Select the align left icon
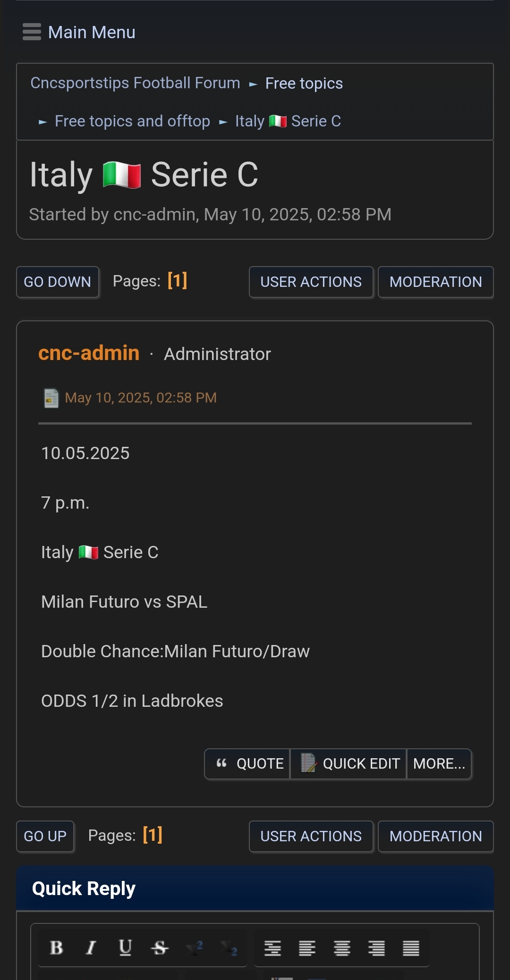The height and width of the screenshot is (980, 510). click(307, 948)
